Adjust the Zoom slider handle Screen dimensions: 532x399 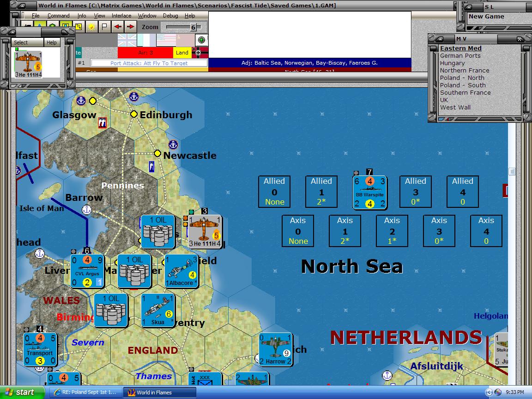coord(193,27)
